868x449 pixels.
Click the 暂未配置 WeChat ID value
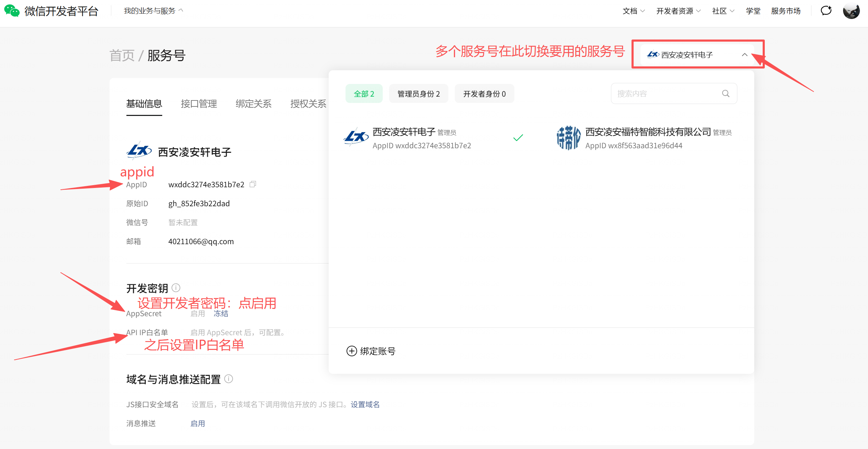coord(183,222)
